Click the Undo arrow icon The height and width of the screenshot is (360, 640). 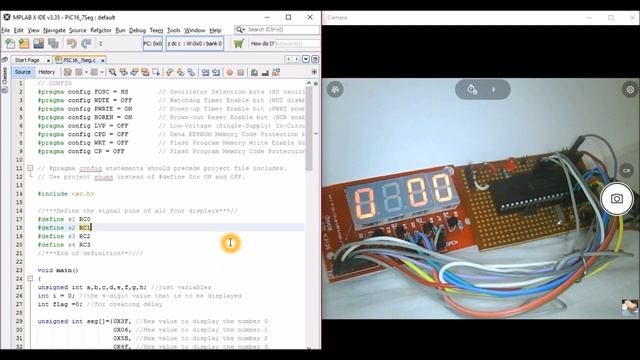point(71,44)
